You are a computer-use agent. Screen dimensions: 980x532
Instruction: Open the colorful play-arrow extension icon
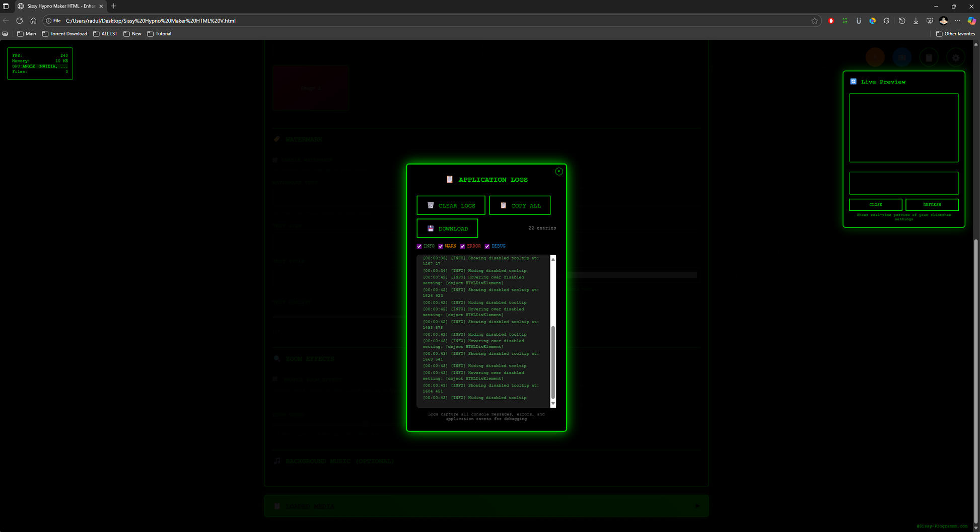pyautogui.click(x=873, y=21)
